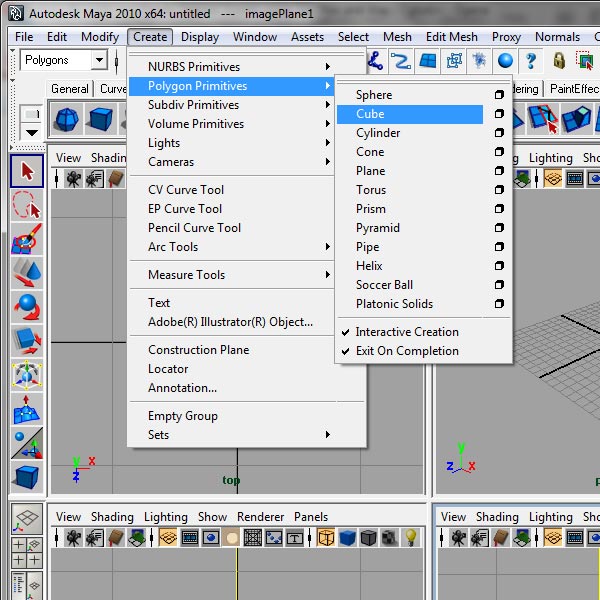This screenshot has width=600, height=600.
Task: Activate the Soft Modification tool
Action: [x=27, y=409]
